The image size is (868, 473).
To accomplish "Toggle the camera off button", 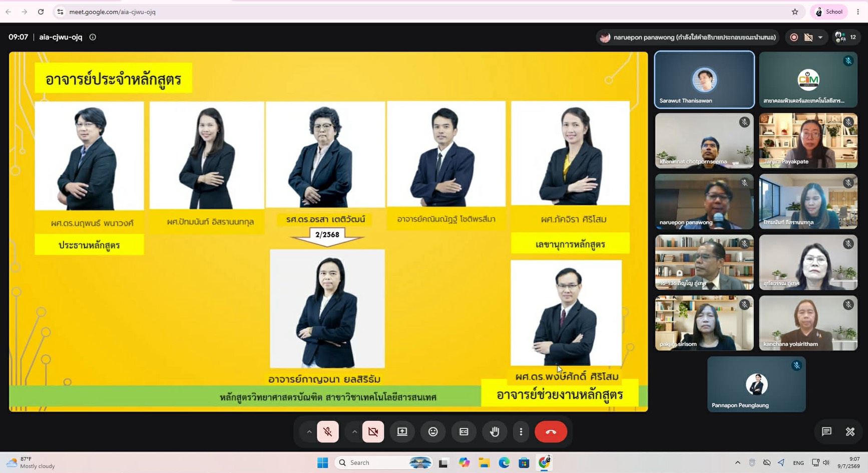I will (x=373, y=431).
